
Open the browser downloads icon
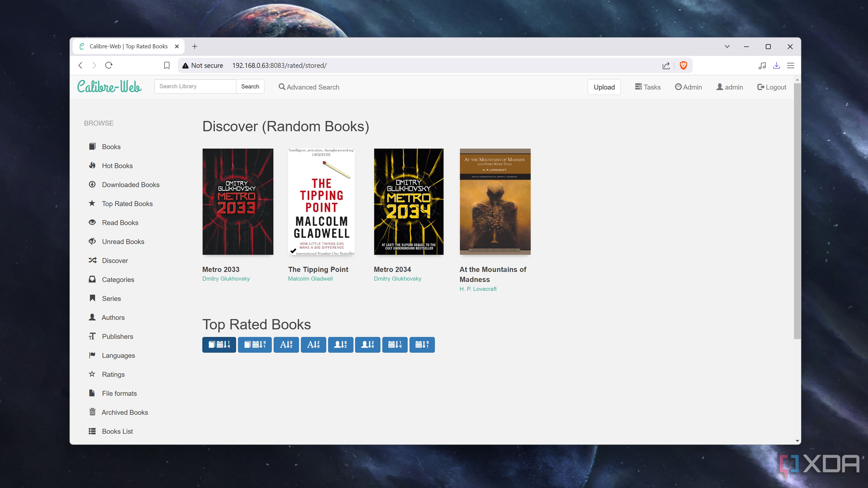pyautogui.click(x=776, y=66)
